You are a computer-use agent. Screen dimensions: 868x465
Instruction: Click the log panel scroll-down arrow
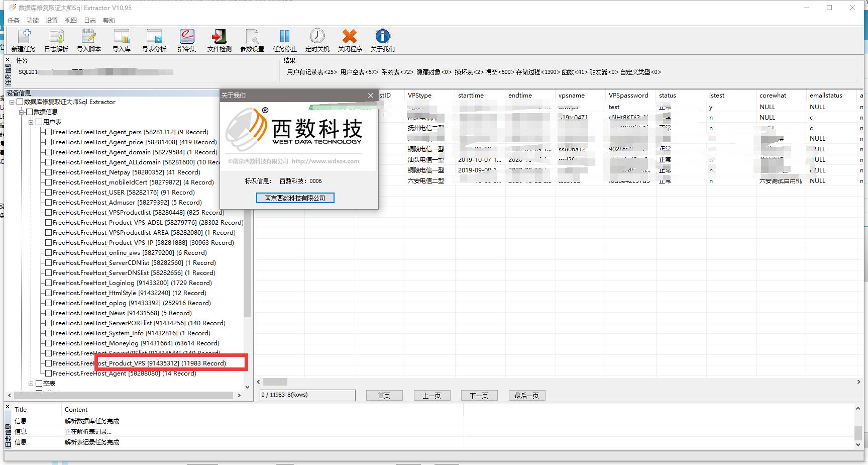(x=858, y=444)
